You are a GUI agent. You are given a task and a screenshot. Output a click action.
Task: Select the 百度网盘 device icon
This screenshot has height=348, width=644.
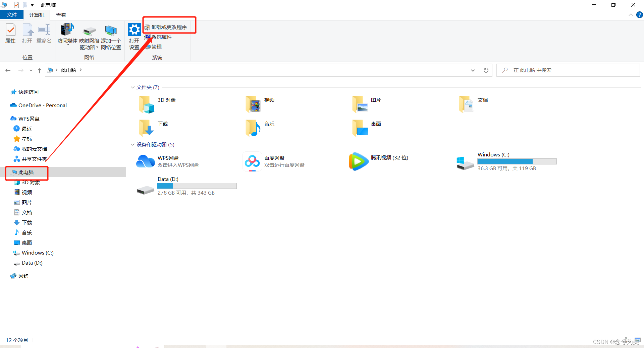[252, 161]
